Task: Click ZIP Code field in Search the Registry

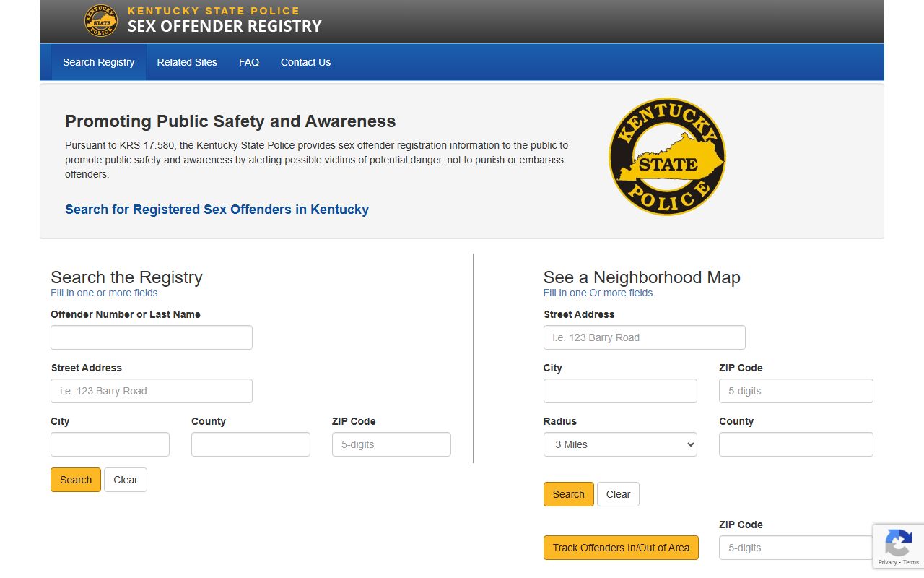Action: 391,444
